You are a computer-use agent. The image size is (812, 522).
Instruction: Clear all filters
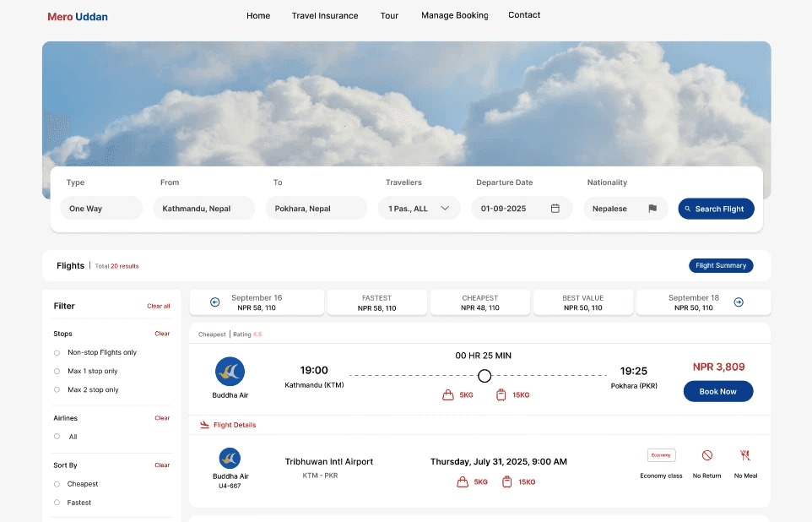pyautogui.click(x=159, y=307)
